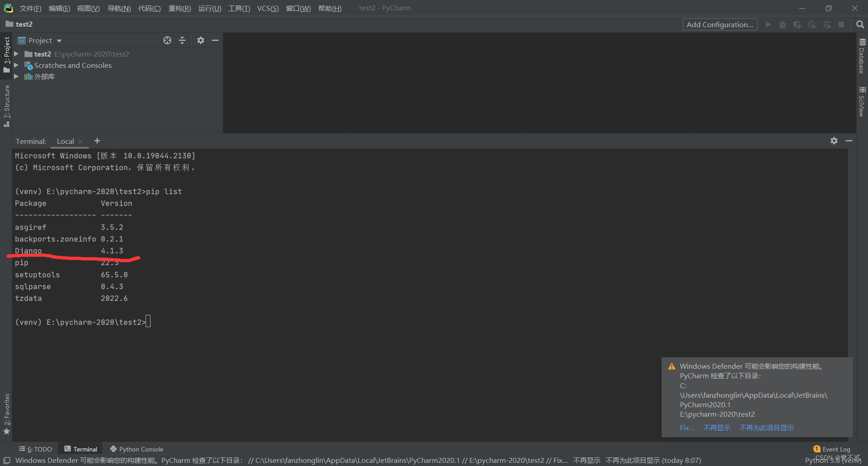The image size is (868, 466).
Task: Click Add Configuration button
Action: tap(720, 24)
